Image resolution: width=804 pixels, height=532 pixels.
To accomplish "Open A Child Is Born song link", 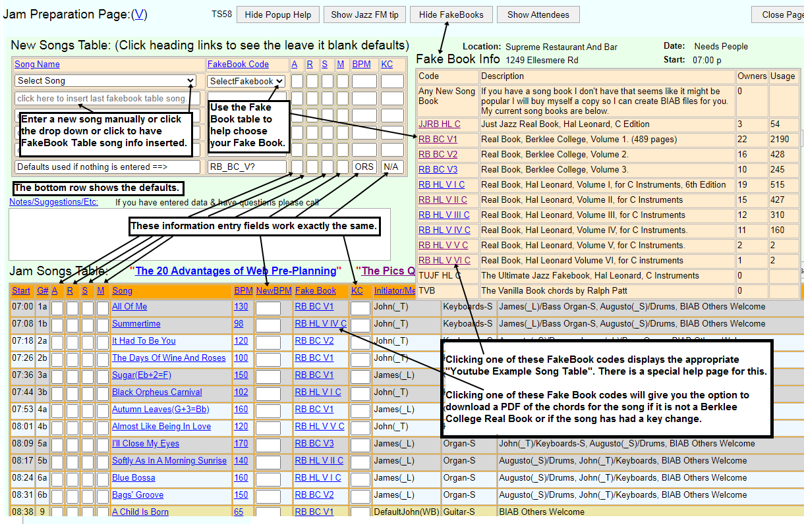I will [x=140, y=512].
